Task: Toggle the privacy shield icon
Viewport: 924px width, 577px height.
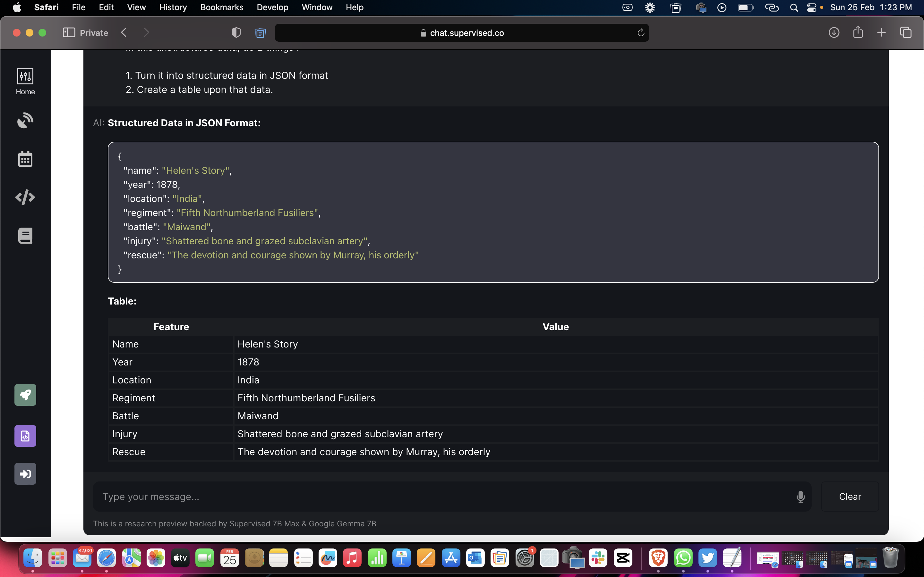Action: click(x=236, y=33)
